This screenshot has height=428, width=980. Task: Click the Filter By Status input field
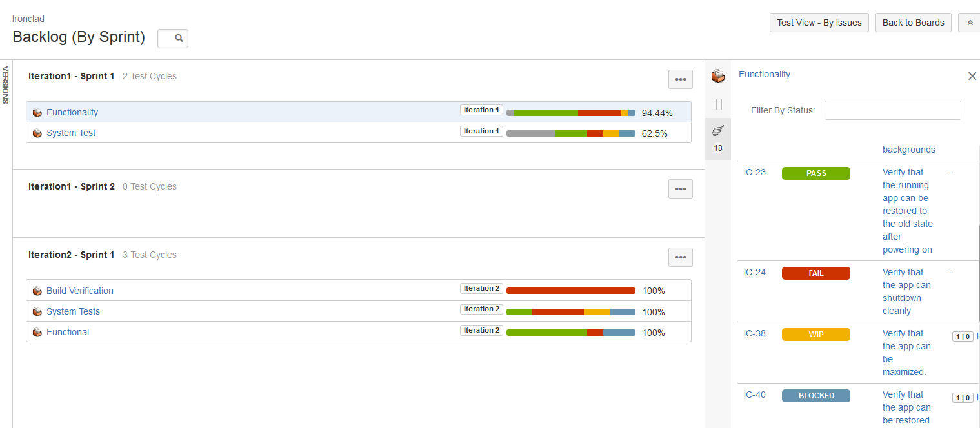pyautogui.click(x=892, y=110)
